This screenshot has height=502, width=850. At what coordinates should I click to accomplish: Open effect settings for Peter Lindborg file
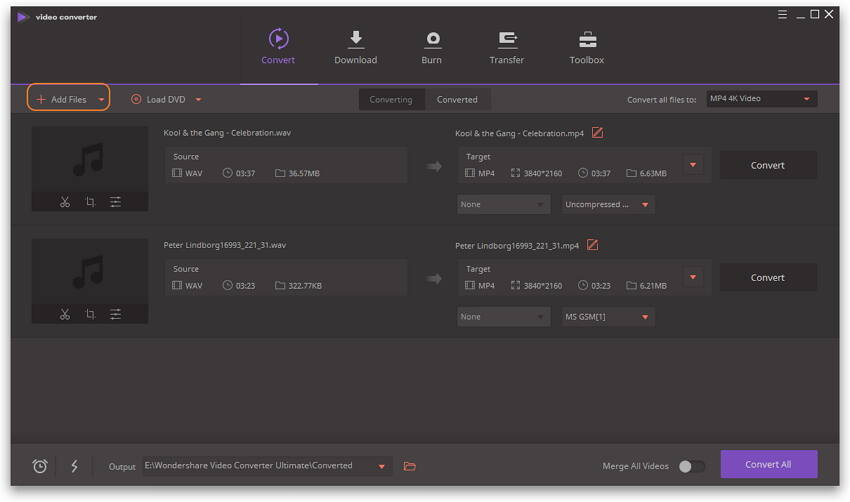coord(115,314)
